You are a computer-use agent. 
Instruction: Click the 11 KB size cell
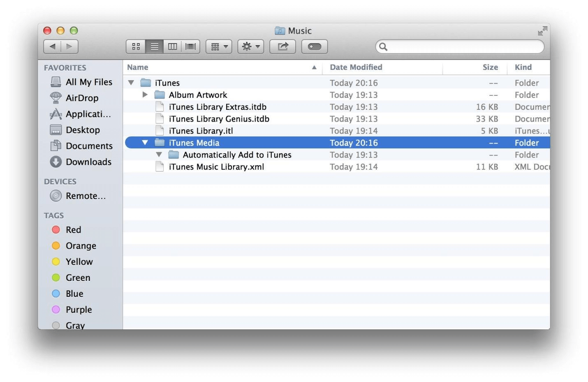click(x=487, y=167)
